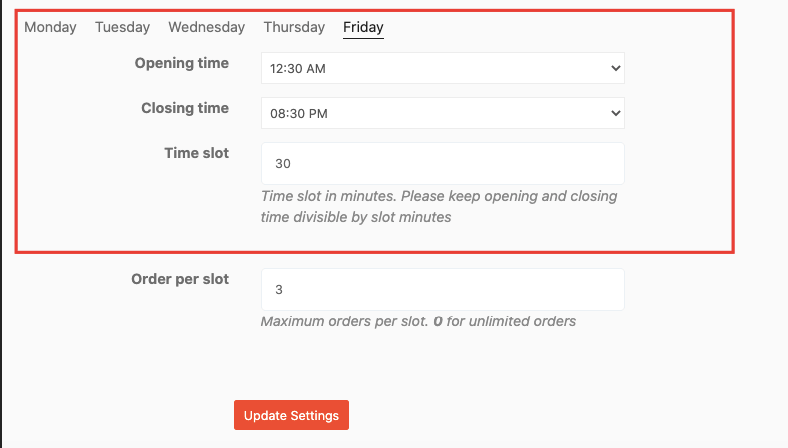Click the Opening time chevron arrow
Viewport: 788px width, 448px height.
coord(616,68)
